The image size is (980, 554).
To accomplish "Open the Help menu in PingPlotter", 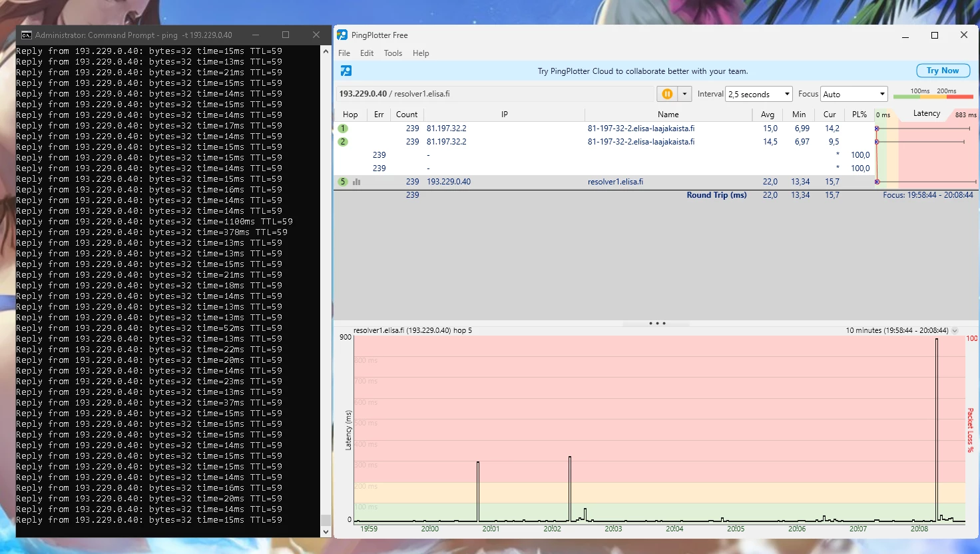I will tap(421, 53).
